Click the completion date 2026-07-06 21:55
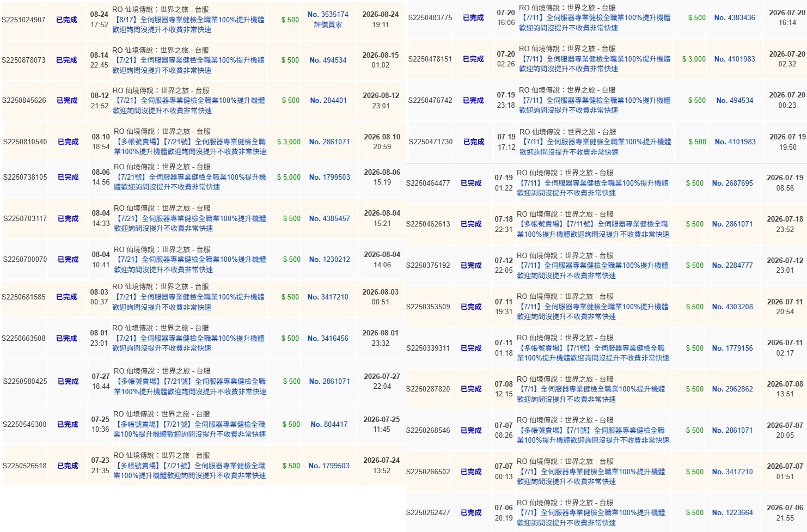Image resolution: width=807 pixels, height=532 pixels. [x=785, y=513]
